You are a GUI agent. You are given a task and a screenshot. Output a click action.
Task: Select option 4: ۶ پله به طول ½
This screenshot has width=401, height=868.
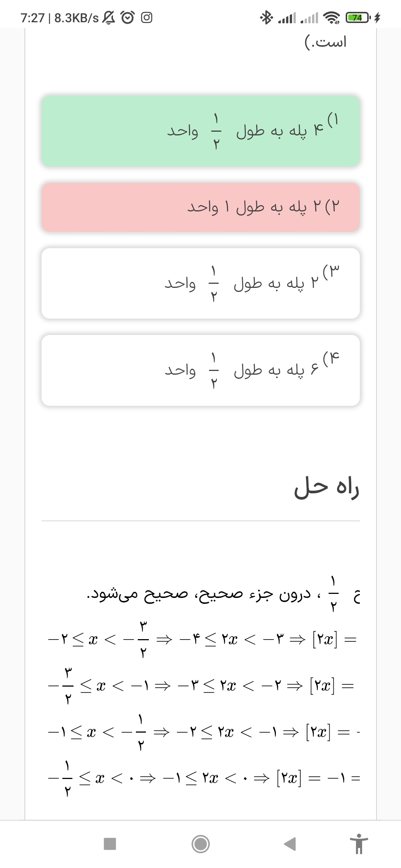(200, 370)
